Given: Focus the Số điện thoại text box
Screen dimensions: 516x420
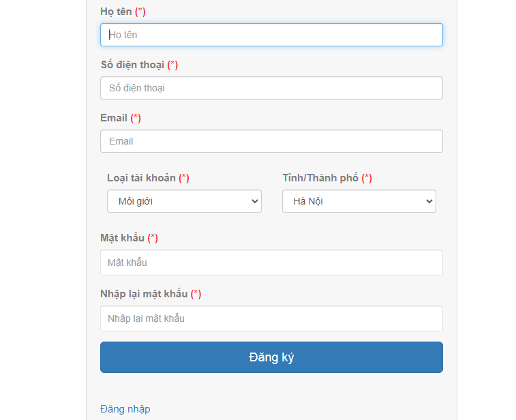Looking at the screenshot, I should click(x=271, y=88).
